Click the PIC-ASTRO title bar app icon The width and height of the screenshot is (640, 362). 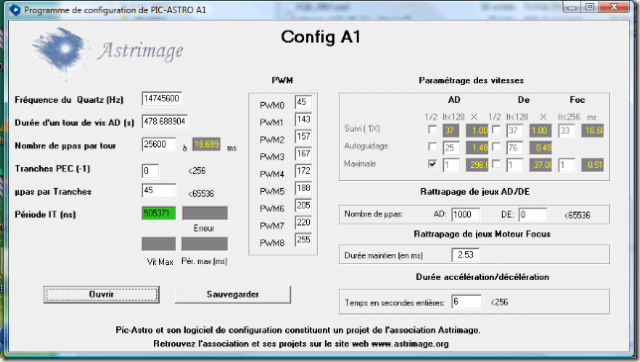pyautogui.click(x=15, y=10)
